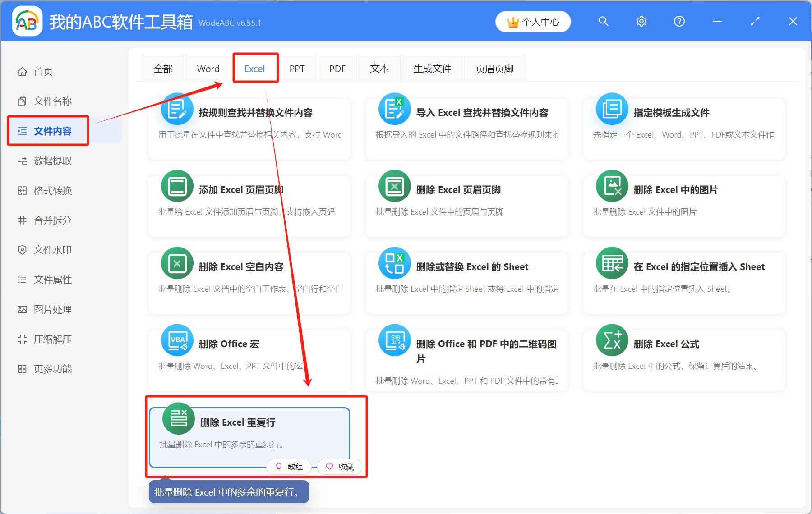Image resolution: width=812 pixels, height=514 pixels.
Task: Click 删除 Excel 公式 card icon
Action: click(x=612, y=340)
